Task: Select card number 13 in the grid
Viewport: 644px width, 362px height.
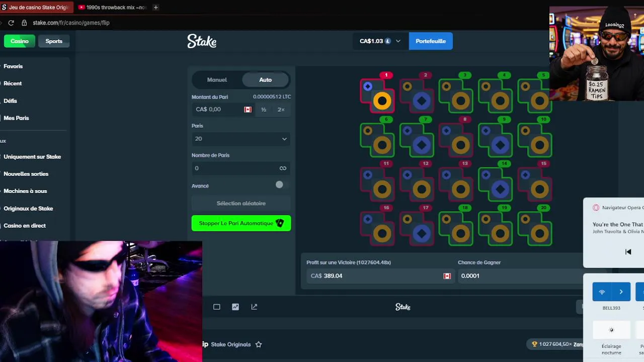Action: click(x=456, y=184)
